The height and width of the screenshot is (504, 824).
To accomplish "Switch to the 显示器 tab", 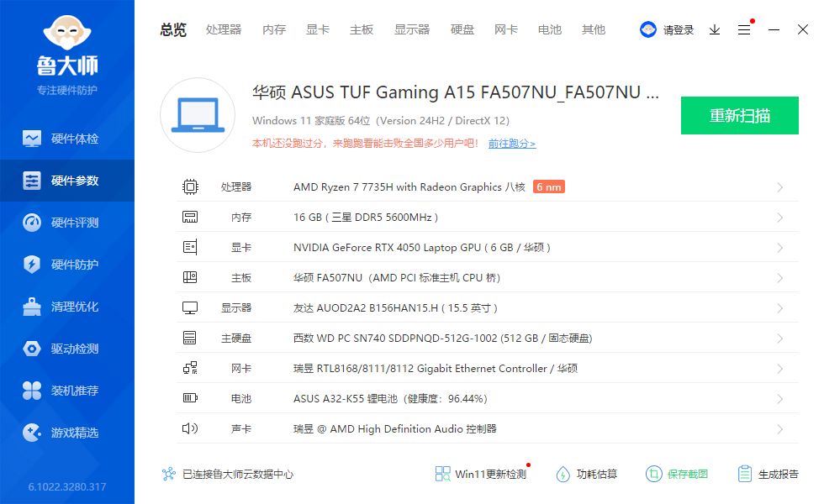I will pyautogui.click(x=412, y=29).
